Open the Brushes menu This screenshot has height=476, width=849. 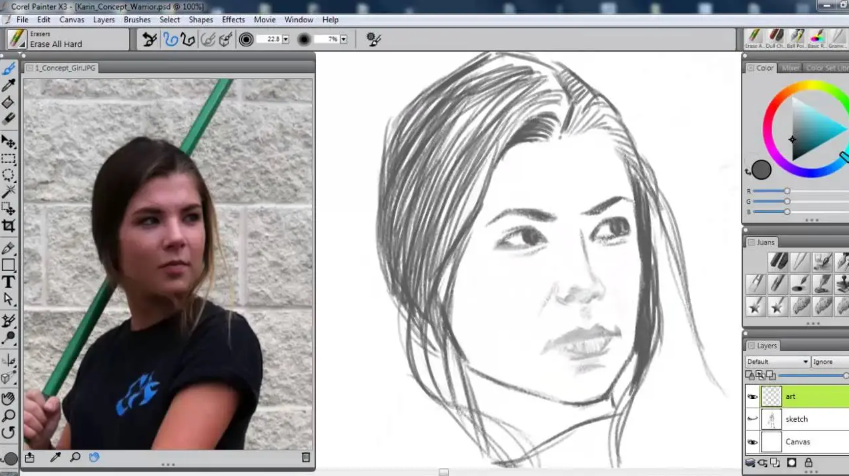coord(137,19)
